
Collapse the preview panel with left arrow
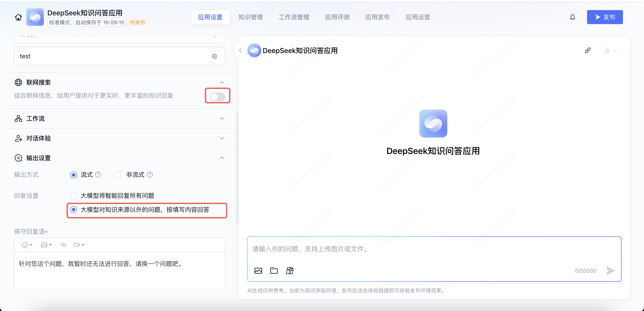240,51
